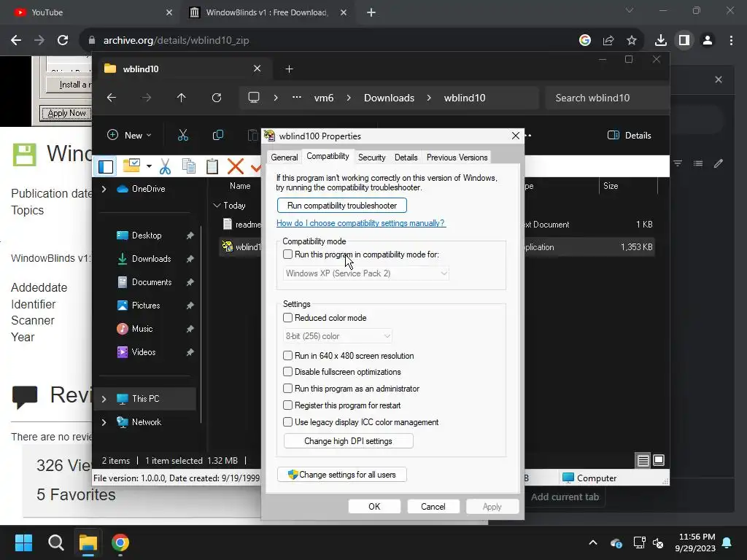Open How do I choose compatibility settings link

361,223
